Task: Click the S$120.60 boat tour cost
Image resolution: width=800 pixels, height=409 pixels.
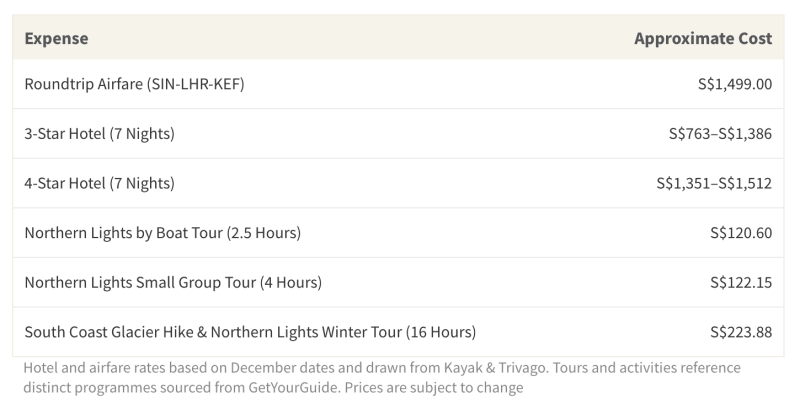Action: [x=741, y=233]
